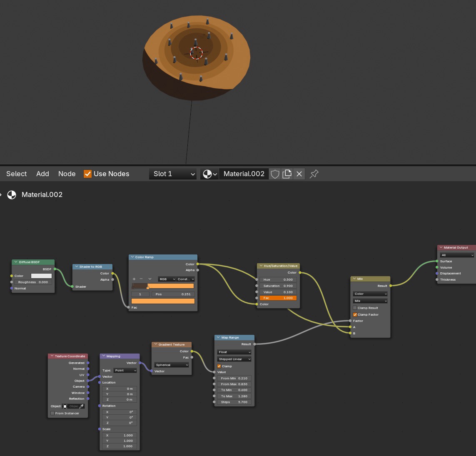
Task: Open the Add menu
Action: click(42, 174)
